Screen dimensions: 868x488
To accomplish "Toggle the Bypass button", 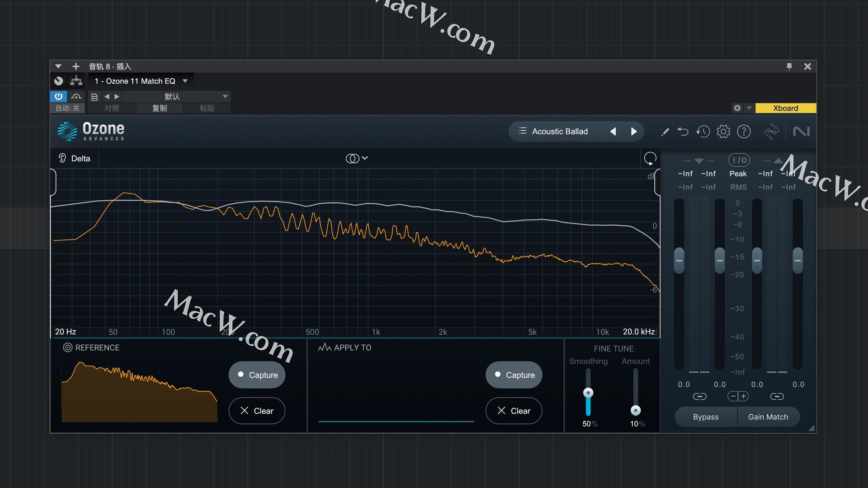I will (706, 417).
